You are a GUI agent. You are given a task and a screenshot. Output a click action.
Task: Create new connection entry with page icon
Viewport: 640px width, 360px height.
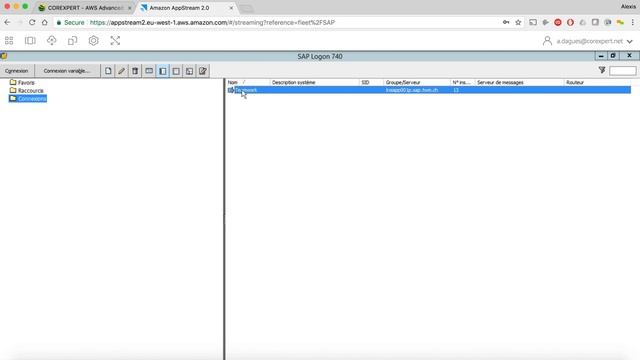click(108, 71)
